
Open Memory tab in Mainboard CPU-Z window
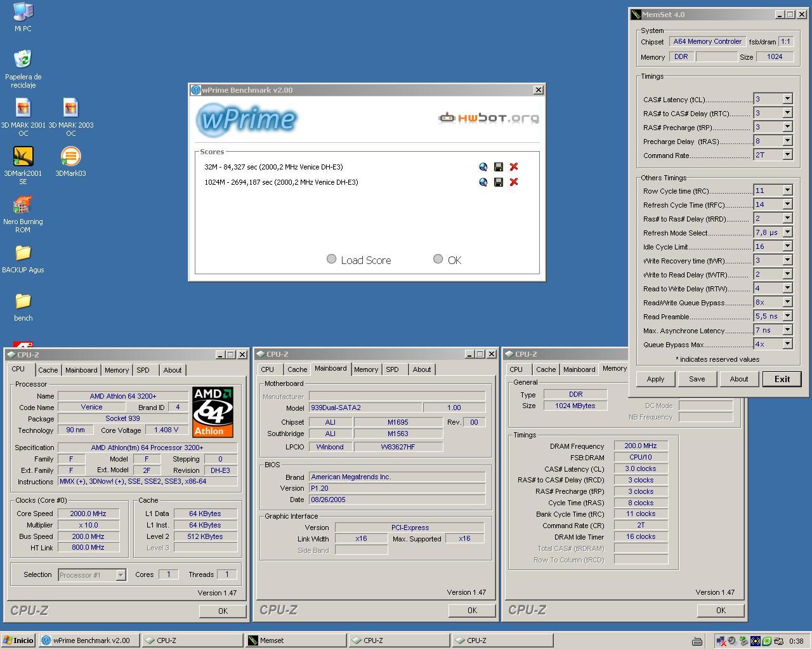point(366,369)
